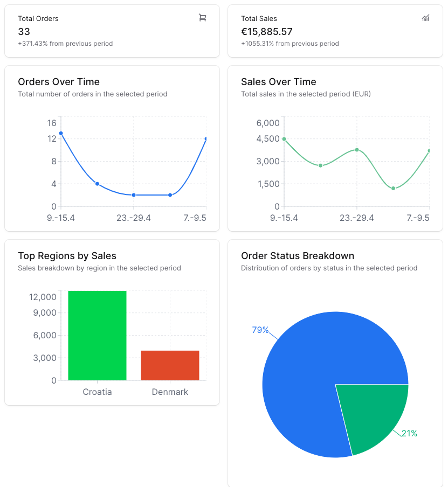Click the 21% pie label
This screenshot has width=448, height=487.
click(x=409, y=433)
